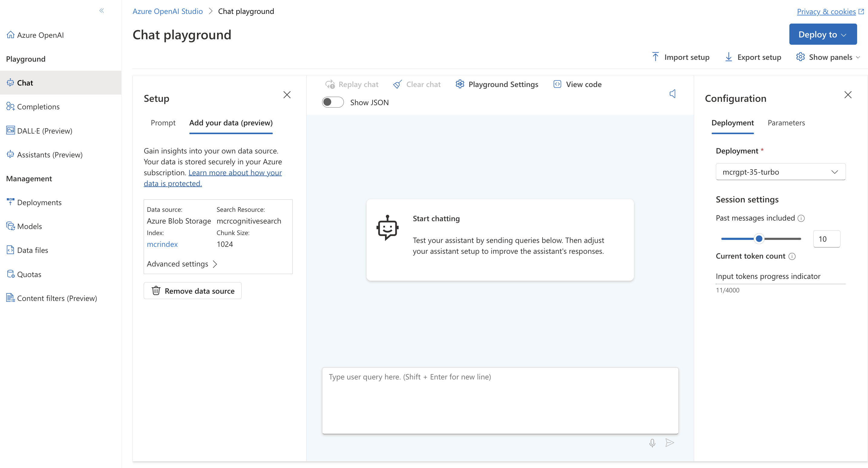Open the Completions playground

coord(33,106)
